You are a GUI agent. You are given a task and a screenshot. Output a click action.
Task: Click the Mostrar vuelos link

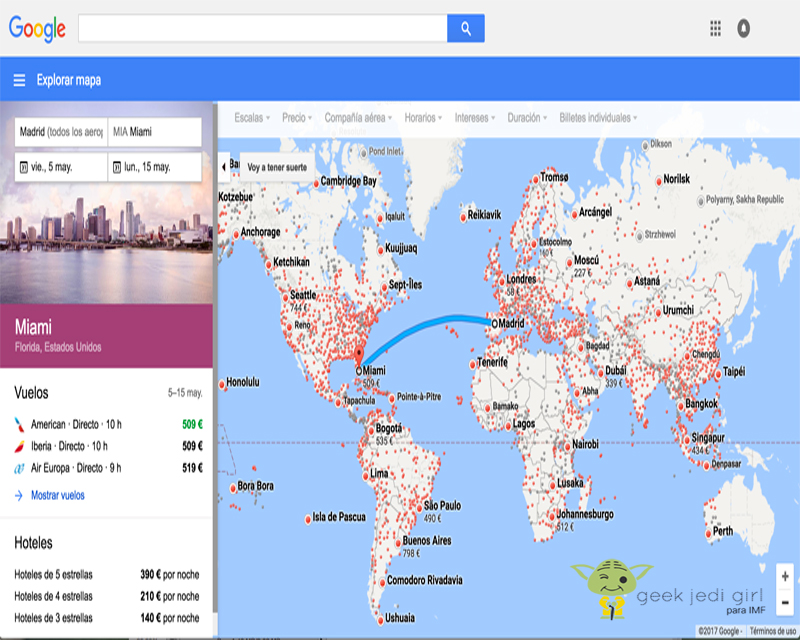point(58,495)
